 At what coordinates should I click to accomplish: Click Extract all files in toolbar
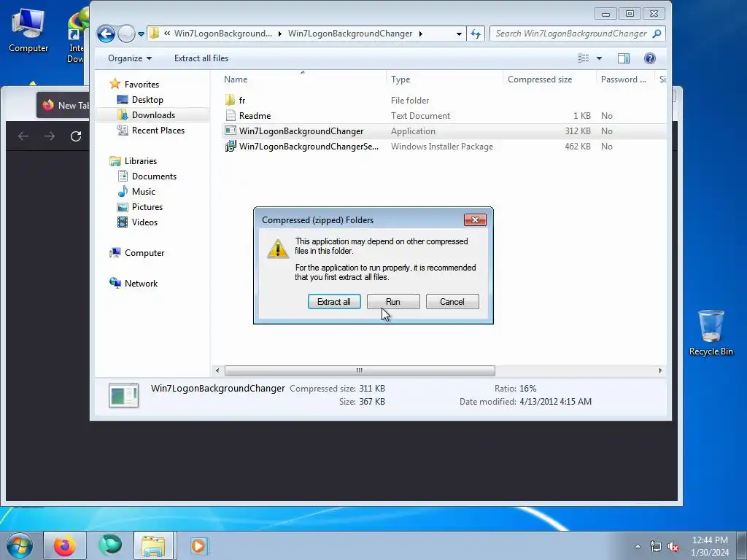coord(201,58)
